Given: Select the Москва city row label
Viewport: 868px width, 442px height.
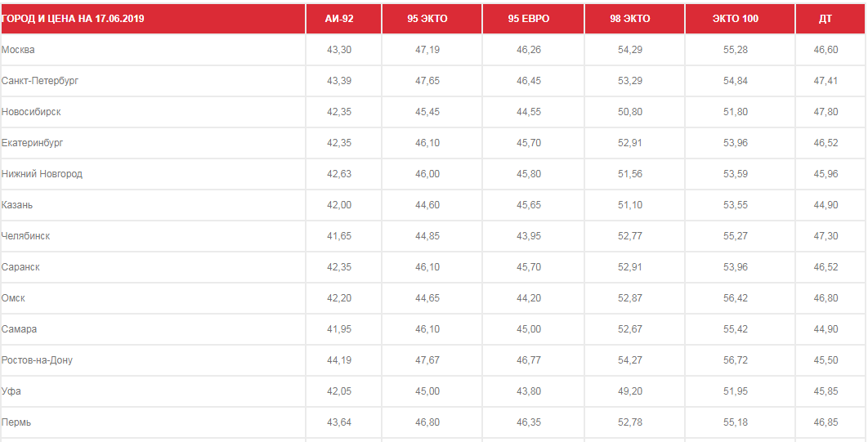Looking at the screenshot, I should pos(18,50).
